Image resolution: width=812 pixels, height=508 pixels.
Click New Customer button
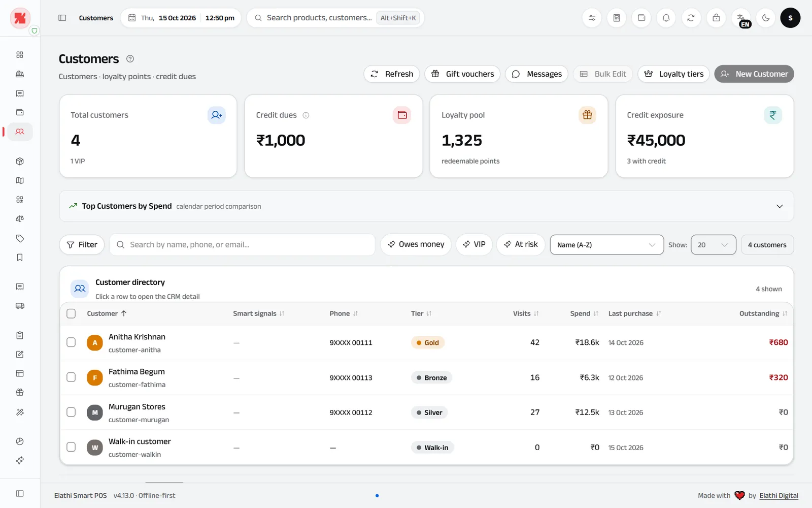[754, 74]
